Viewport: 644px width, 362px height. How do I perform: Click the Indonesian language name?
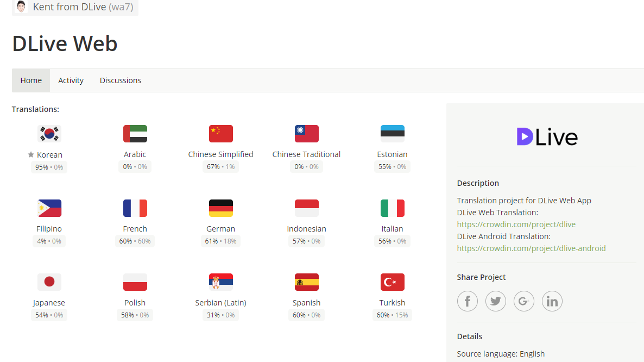306,229
